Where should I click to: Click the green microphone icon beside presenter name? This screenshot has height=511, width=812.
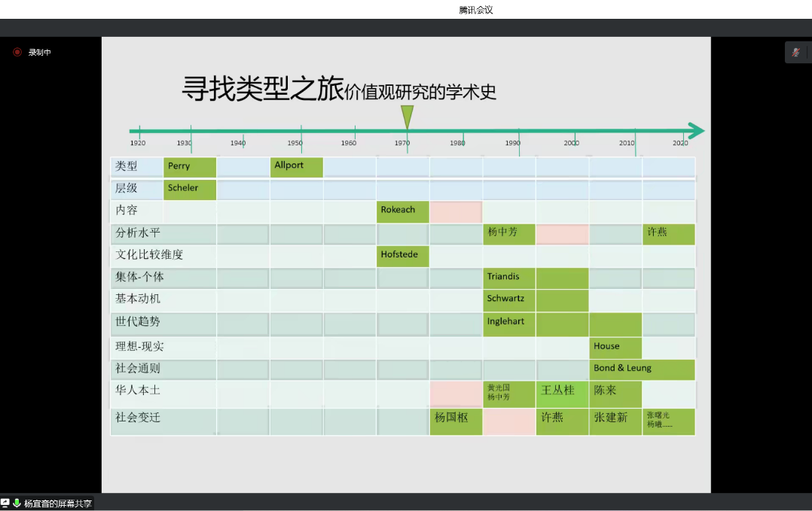(17, 503)
